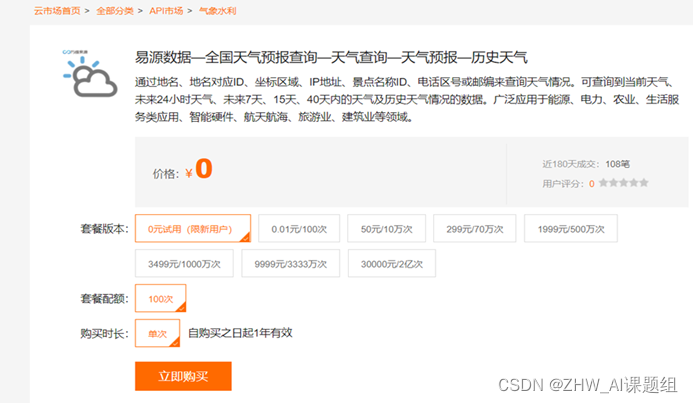Screen dimensions: 693x403
Task: Click the 用户评分 label text
Action: [x=563, y=183]
